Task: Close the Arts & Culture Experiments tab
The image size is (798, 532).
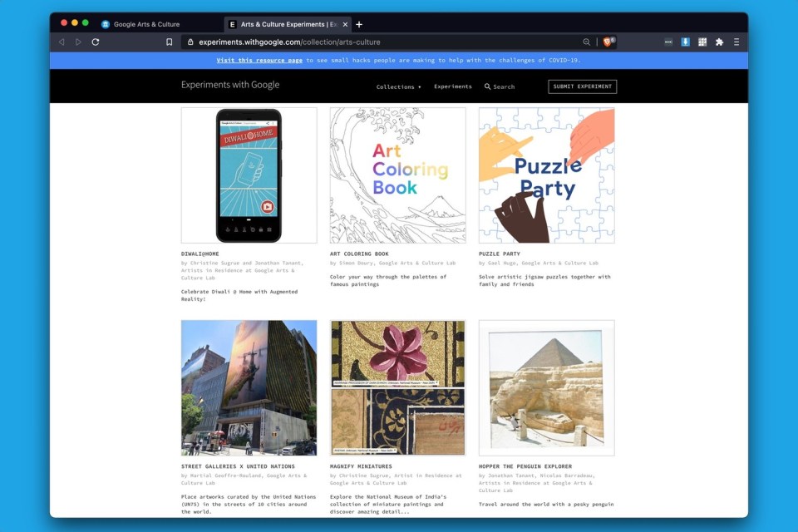Action: click(x=345, y=24)
